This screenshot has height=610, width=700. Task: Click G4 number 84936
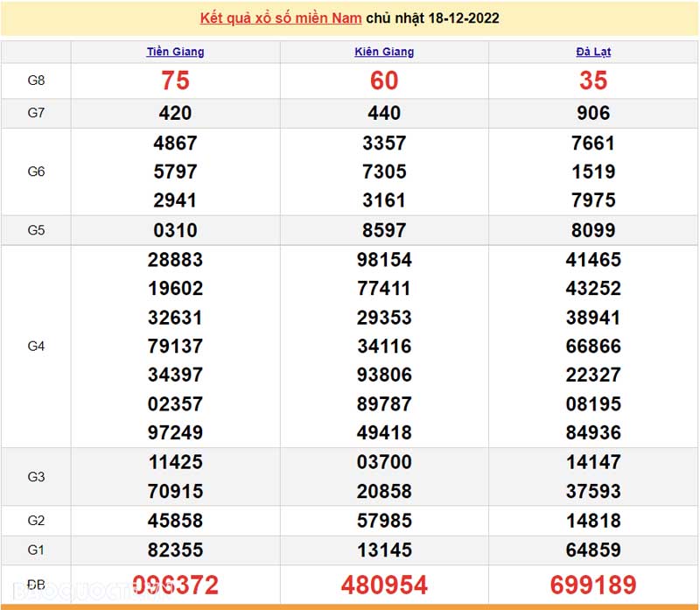pyautogui.click(x=593, y=432)
